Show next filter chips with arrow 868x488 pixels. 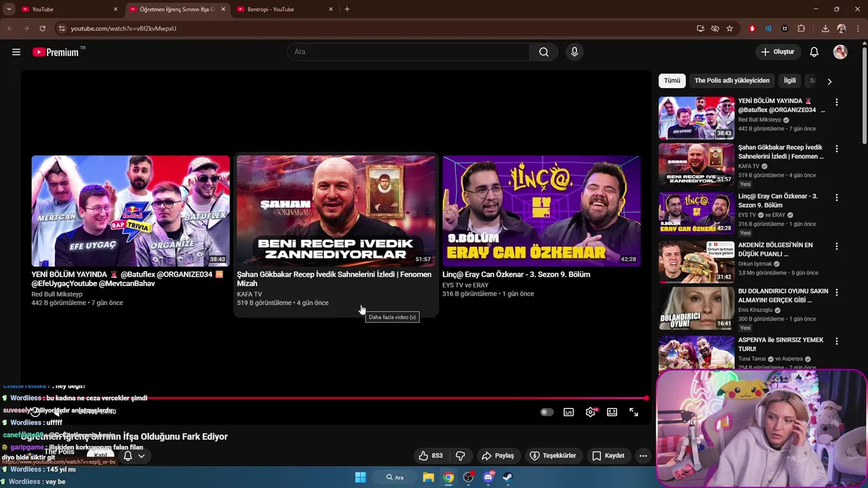pyautogui.click(x=829, y=81)
